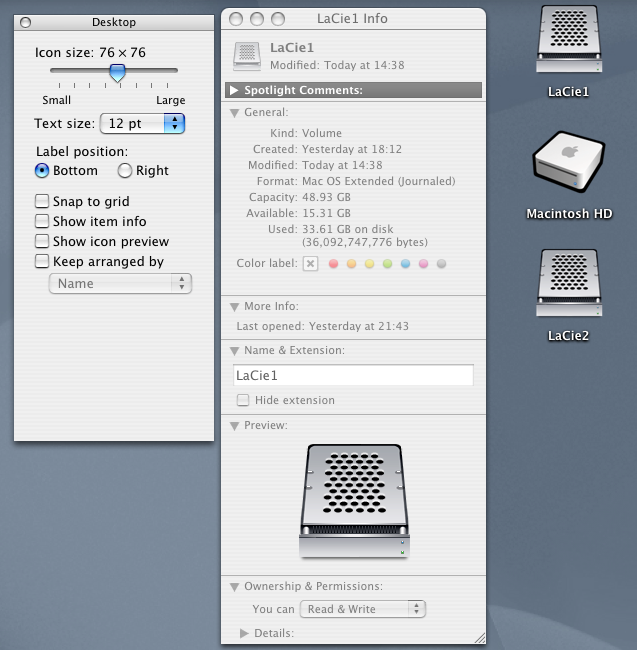The width and height of the screenshot is (637, 650).
Task: Click resize grip of Info window
Action: pos(479,638)
